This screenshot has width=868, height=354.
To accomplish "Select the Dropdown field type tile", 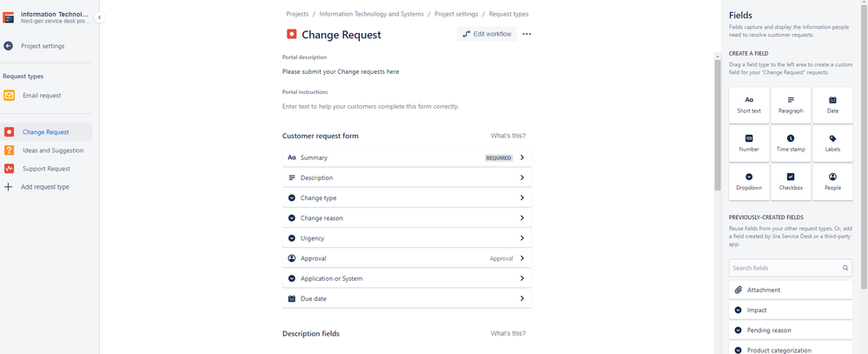I will click(x=749, y=182).
